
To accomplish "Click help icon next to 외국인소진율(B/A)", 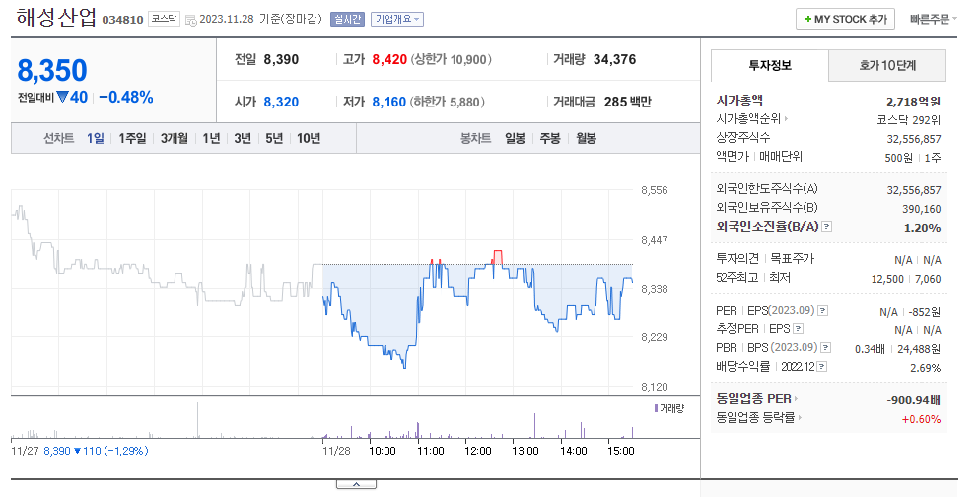I will pos(826,226).
